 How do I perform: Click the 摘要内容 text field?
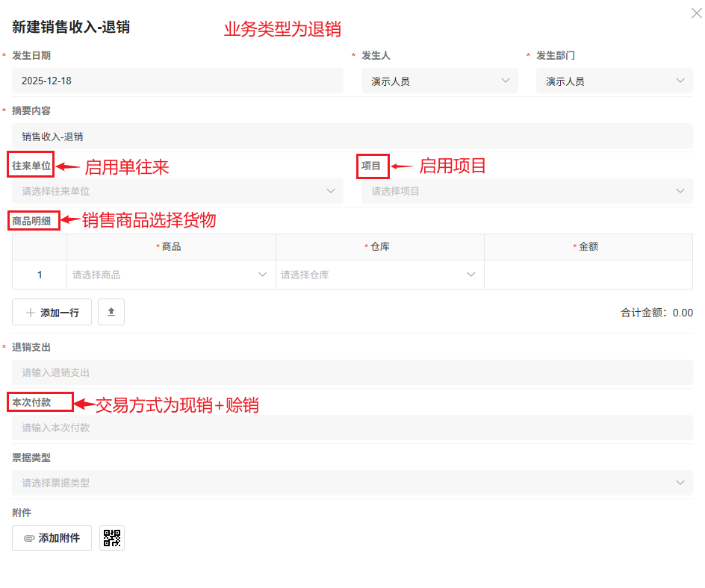(352, 137)
